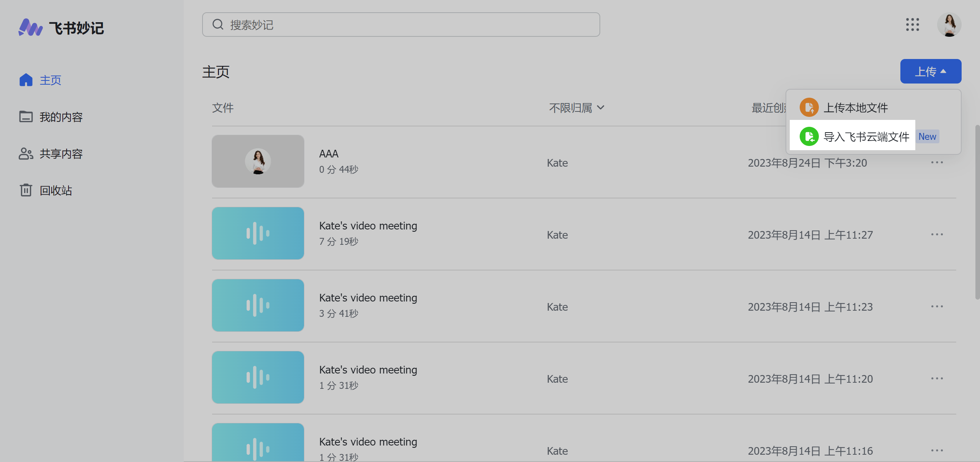This screenshot has width=980, height=462.
Task: Click the Feishu Minutes logo
Action: (61, 28)
